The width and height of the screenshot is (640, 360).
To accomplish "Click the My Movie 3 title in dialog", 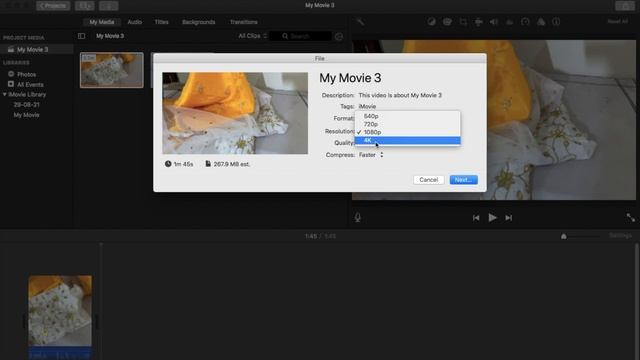I will pyautogui.click(x=350, y=78).
